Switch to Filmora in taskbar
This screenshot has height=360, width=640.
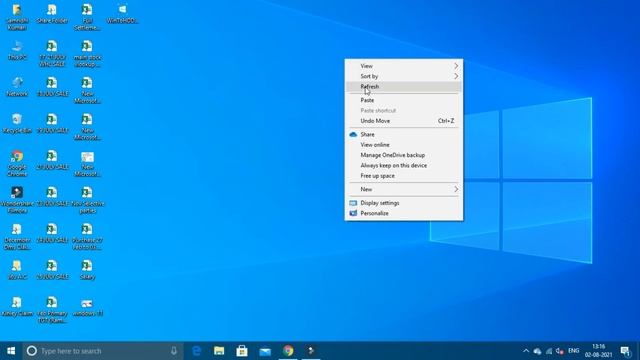click(x=311, y=351)
